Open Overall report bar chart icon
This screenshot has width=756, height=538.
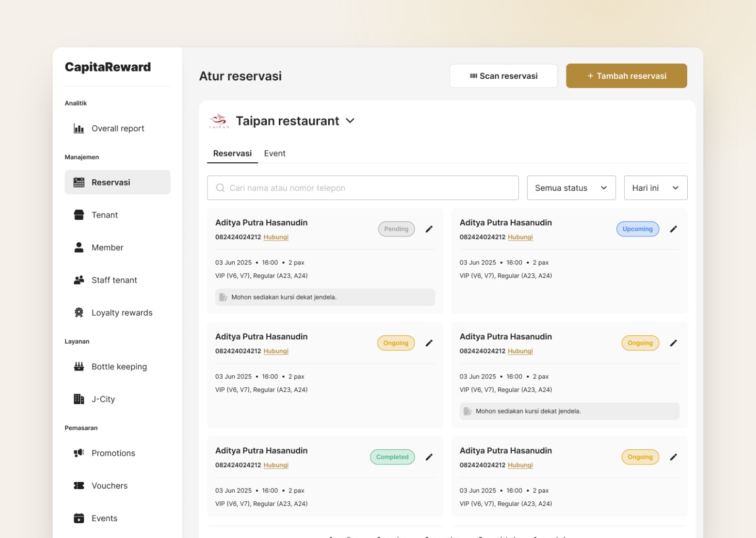[79, 128]
